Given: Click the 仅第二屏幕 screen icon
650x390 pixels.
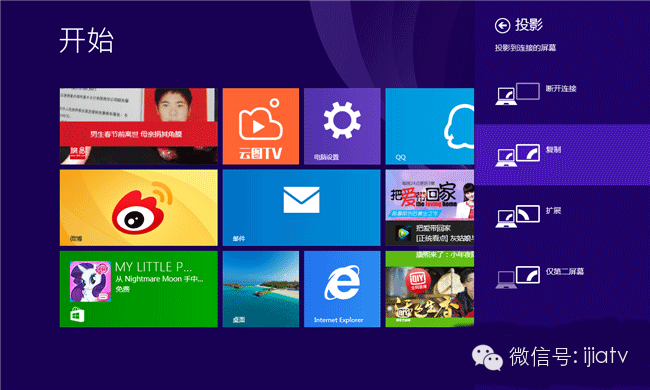Looking at the screenshot, I should point(518,277).
